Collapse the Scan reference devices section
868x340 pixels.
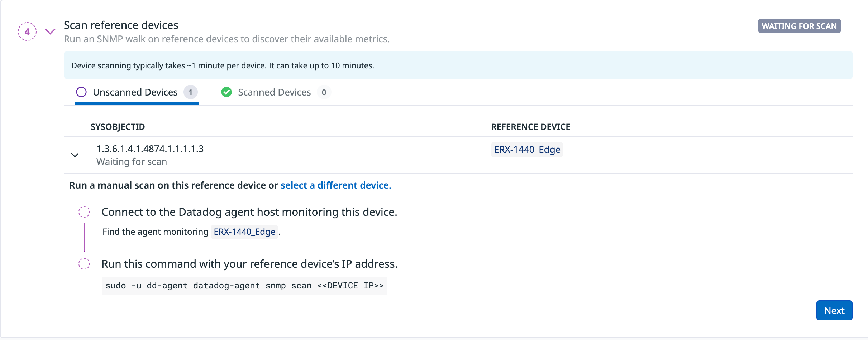click(x=49, y=31)
